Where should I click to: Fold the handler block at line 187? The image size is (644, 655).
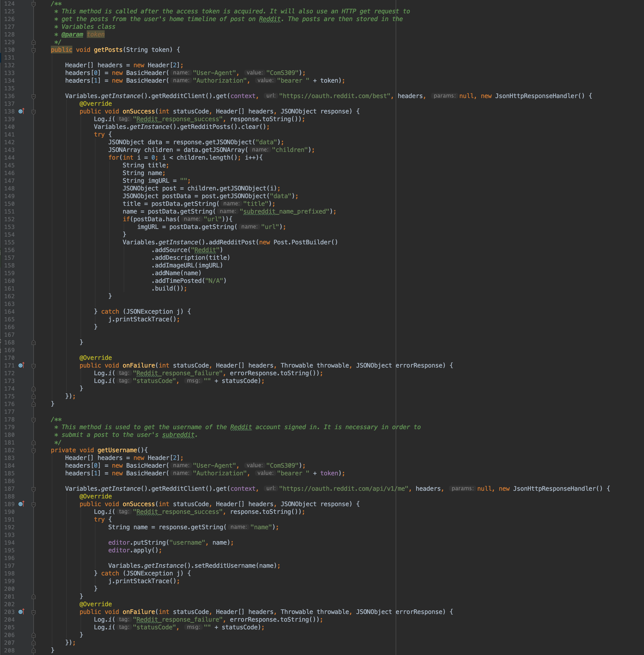34,489
